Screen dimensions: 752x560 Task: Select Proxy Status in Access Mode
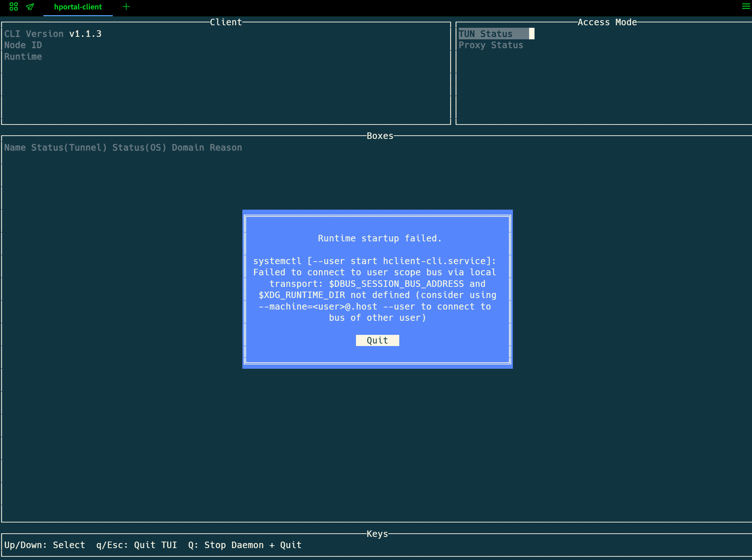491,45
